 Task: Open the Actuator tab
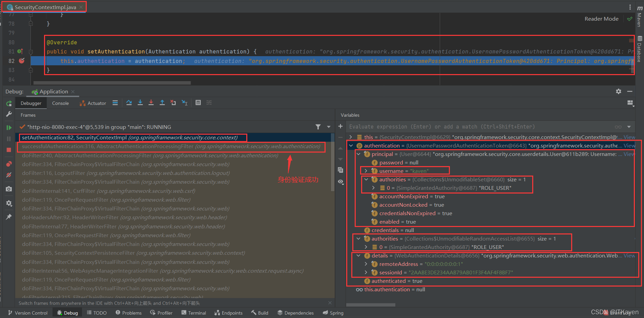click(x=93, y=103)
